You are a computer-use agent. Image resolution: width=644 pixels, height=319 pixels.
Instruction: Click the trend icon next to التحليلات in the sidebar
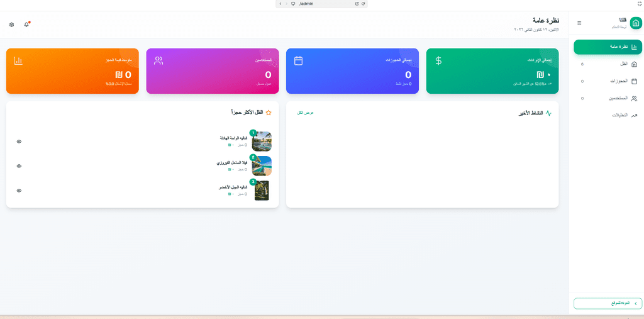pos(634,116)
